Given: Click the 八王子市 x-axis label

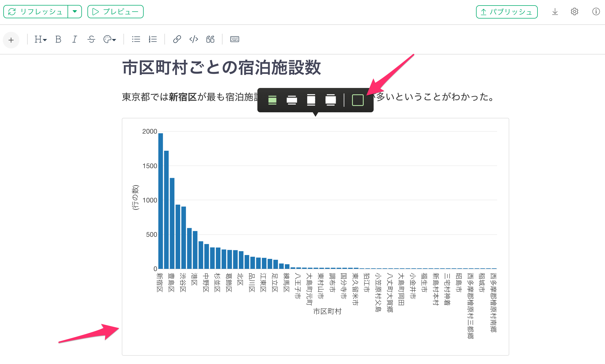Looking at the screenshot, I should [x=298, y=286].
